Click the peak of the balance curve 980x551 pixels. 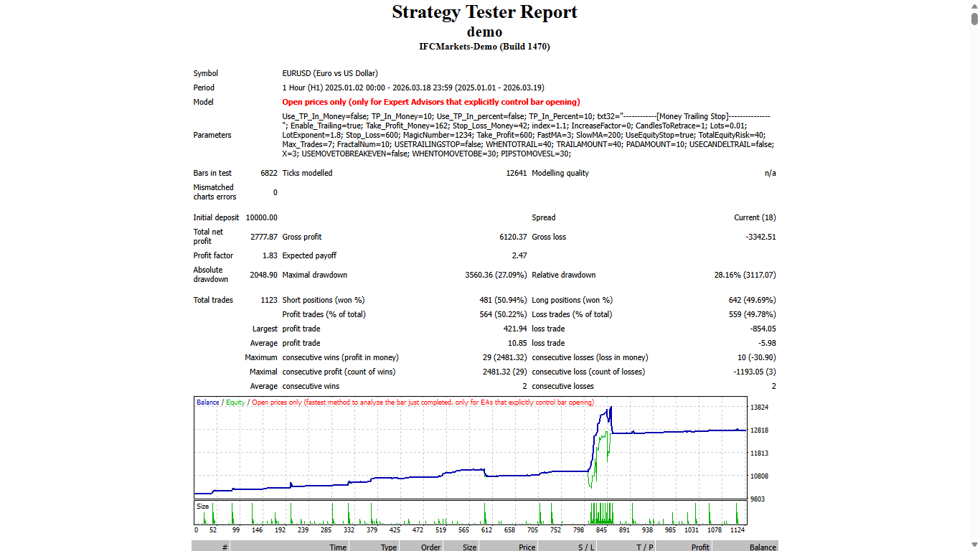(x=611, y=408)
